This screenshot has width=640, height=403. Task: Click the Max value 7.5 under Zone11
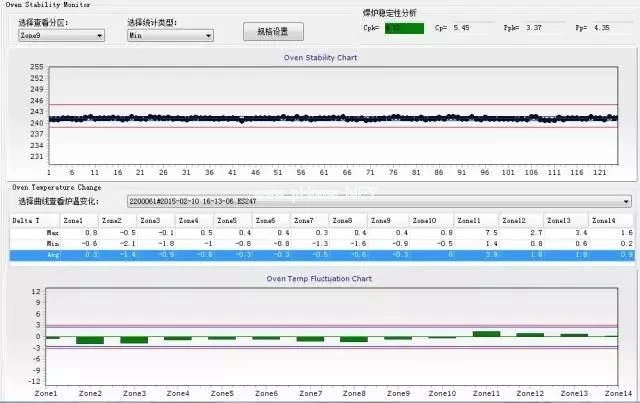click(491, 233)
